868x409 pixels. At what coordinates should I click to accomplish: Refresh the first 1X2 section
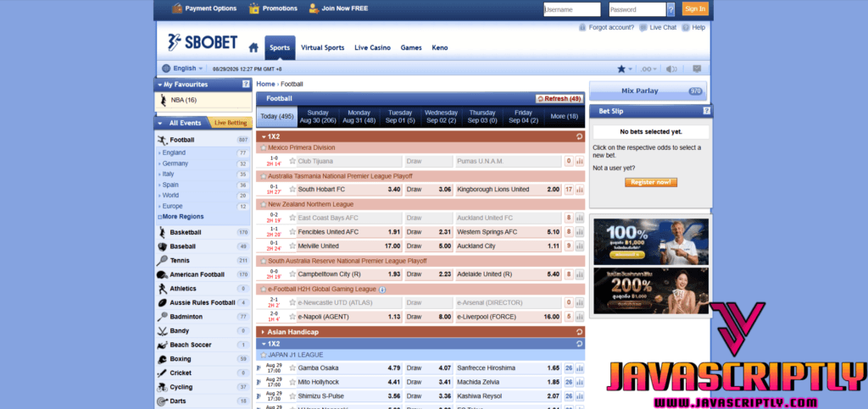tap(579, 136)
